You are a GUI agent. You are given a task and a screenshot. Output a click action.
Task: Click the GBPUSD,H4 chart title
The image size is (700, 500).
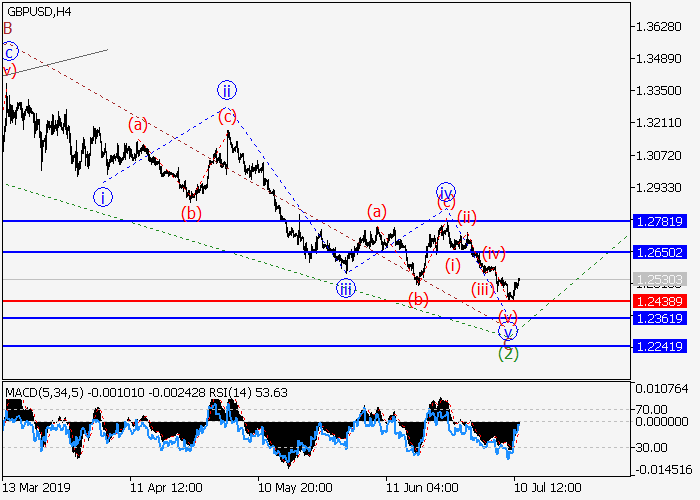(43, 8)
